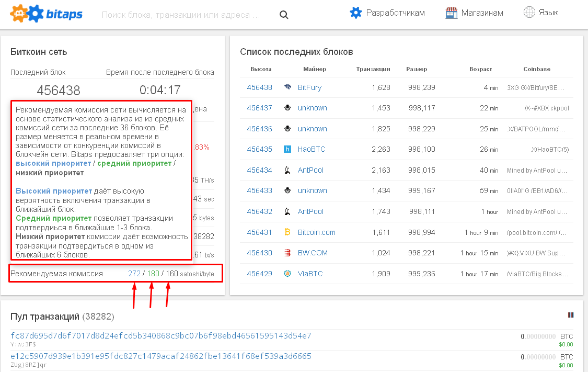Click the globe icon beside Язык

coord(529,12)
